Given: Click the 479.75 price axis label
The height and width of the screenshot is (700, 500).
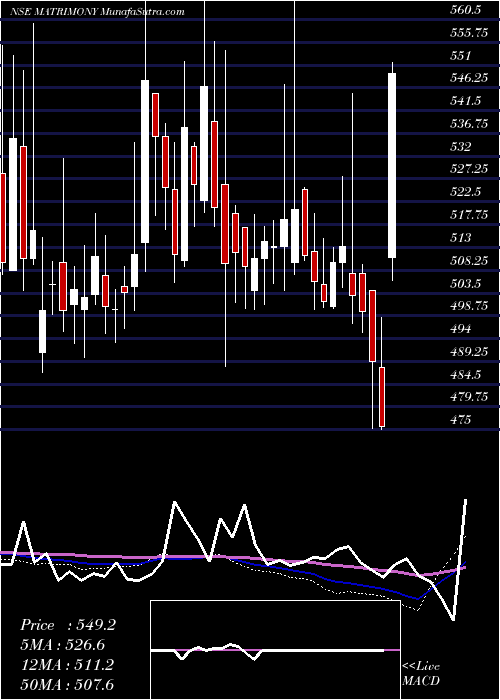Looking at the screenshot, I should [469, 397].
